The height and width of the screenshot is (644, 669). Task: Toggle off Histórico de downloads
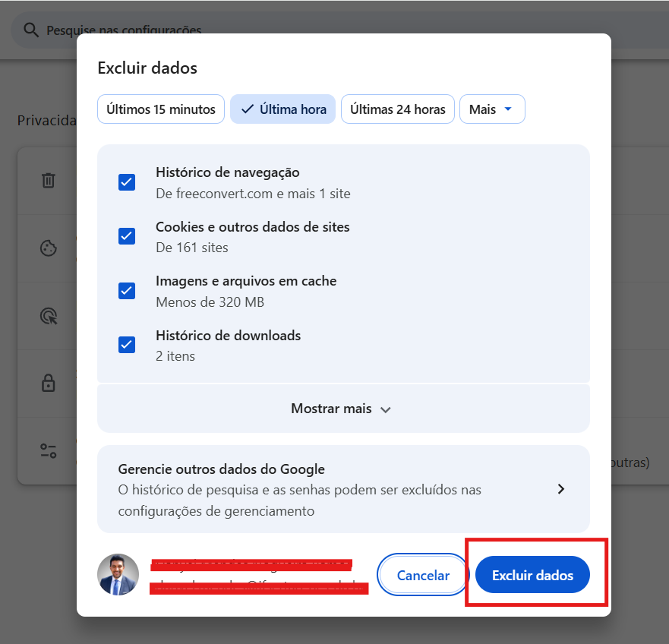click(126, 345)
